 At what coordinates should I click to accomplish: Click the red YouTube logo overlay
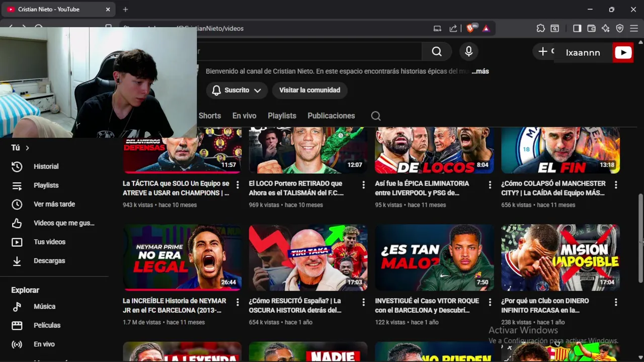click(623, 53)
